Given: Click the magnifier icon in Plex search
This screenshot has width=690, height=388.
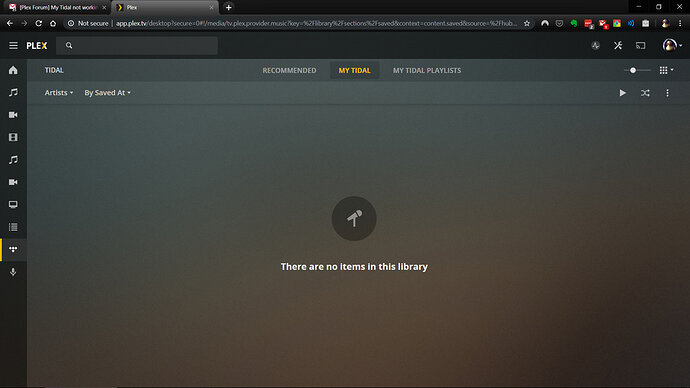Looking at the screenshot, I should pos(69,45).
